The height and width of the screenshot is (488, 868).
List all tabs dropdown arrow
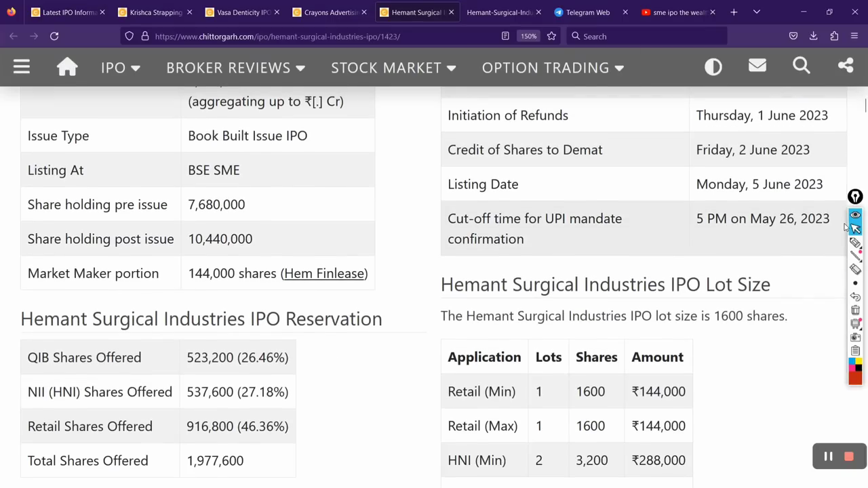click(757, 12)
